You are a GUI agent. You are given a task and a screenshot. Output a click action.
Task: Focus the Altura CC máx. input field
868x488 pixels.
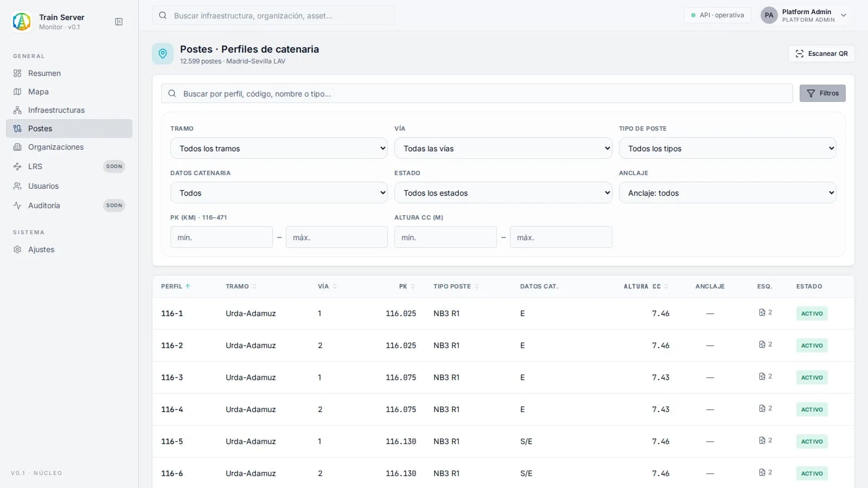(561, 237)
